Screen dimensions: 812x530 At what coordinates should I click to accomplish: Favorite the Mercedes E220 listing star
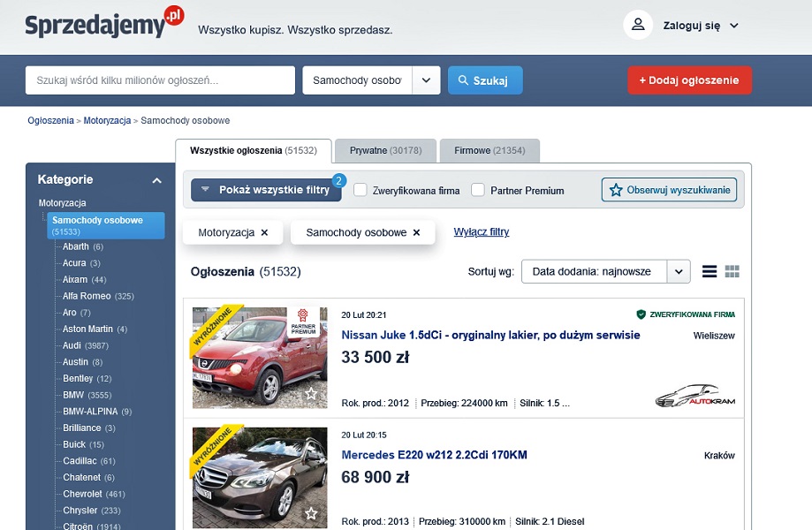pyautogui.click(x=311, y=513)
